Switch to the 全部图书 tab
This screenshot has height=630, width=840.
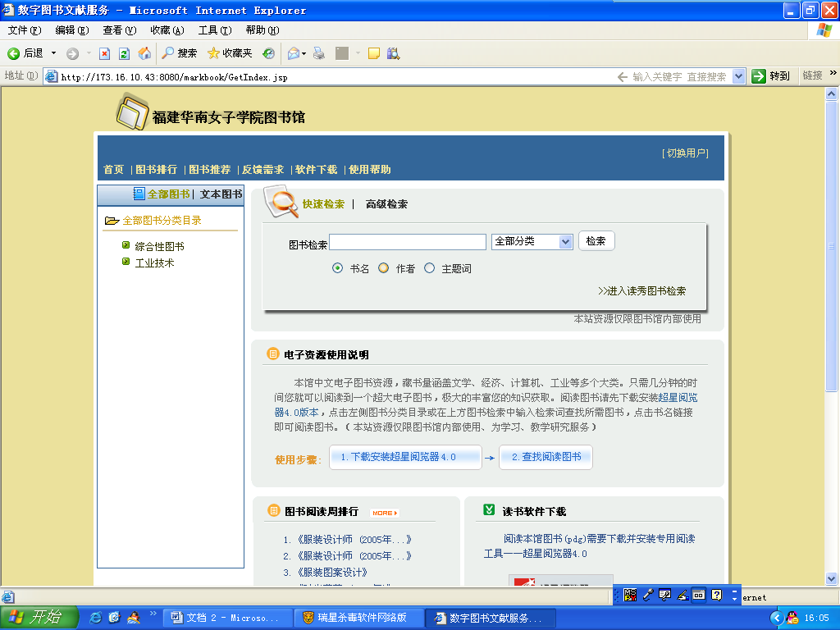click(x=168, y=194)
